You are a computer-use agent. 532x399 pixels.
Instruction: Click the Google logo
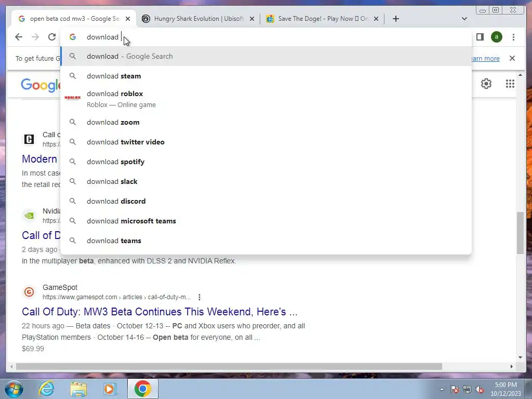(x=41, y=85)
